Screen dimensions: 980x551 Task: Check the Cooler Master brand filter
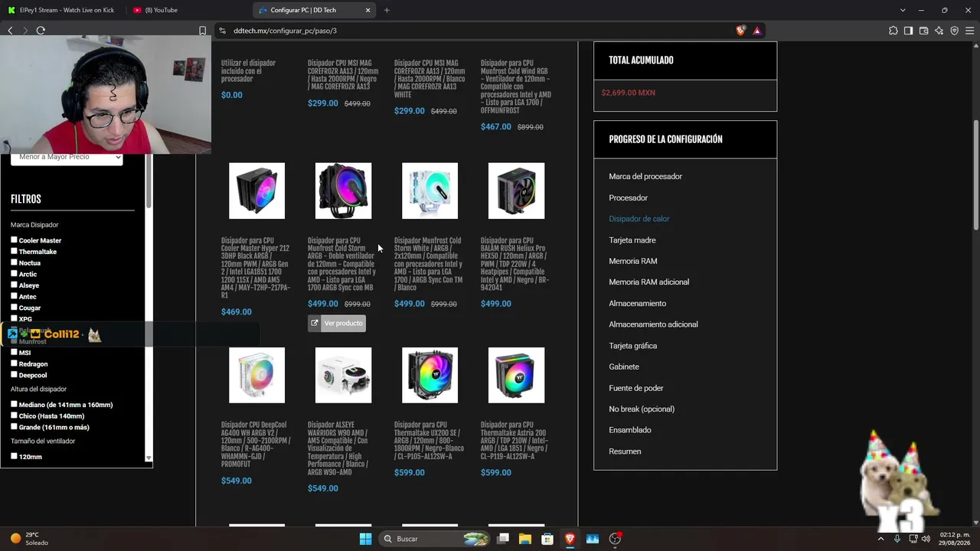(14, 240)
